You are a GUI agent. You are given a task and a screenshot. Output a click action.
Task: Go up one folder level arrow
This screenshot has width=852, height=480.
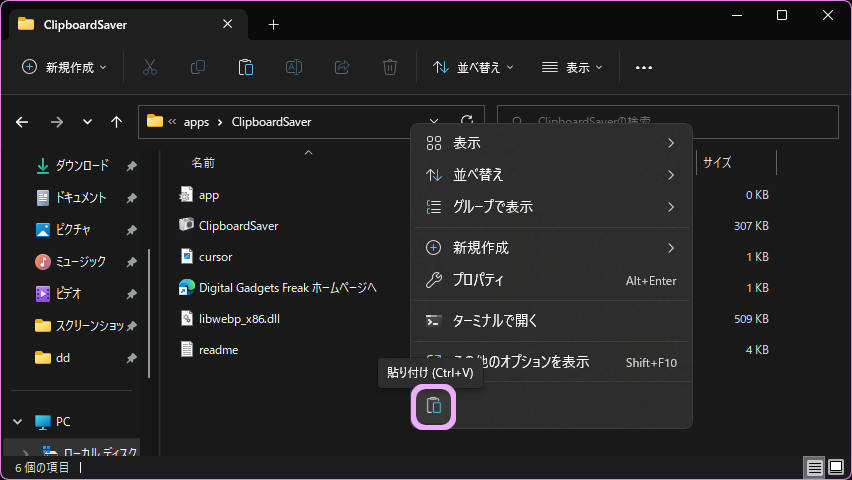(x=116, y=122)
